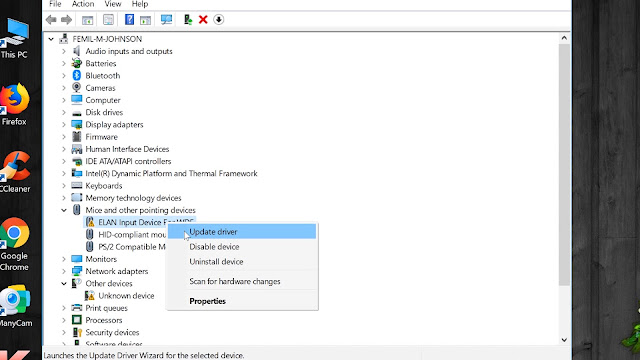Click the Firmware category icon
640x360 pixels.
pyautogui.click(x=77, y=137)
